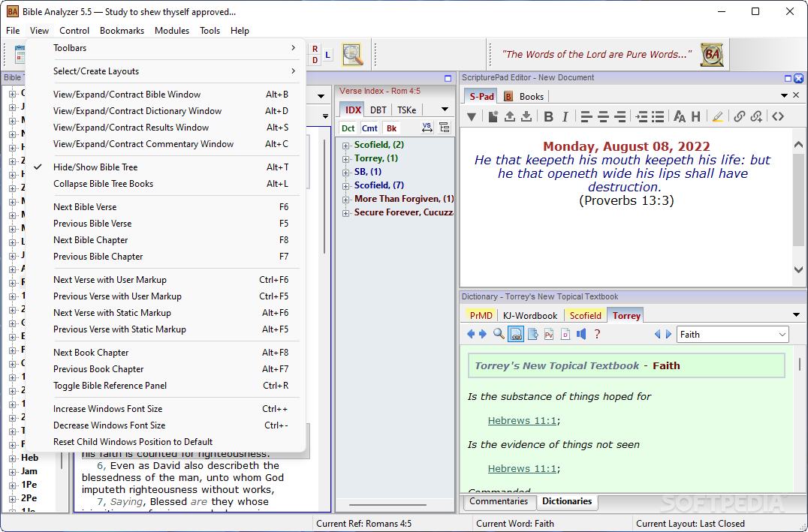
Task: Open the Toolbars submenu
Action: coord(165,48)
